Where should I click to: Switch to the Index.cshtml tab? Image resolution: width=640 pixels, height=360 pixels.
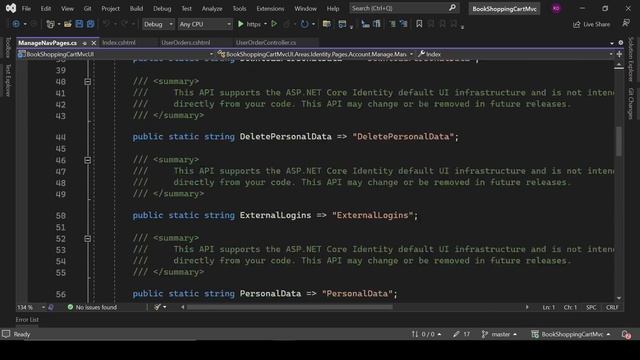point(119,42)
